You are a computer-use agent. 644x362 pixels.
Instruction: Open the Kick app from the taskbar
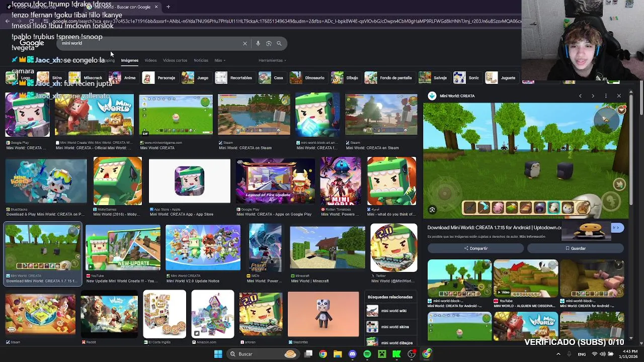(x=396, y=354)
